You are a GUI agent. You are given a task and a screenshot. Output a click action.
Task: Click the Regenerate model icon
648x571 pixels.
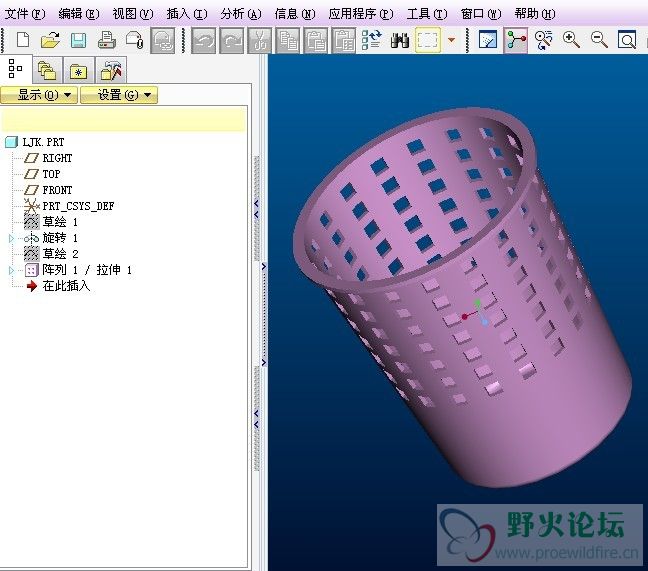(371, 40)
